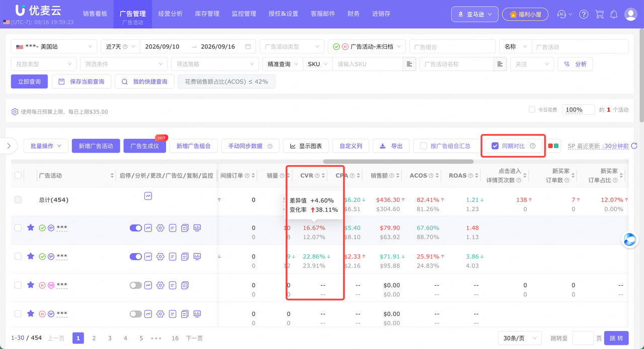The width and height of the screenshot is (644, 349).
Task: Open analysis chart for $79.90 sales campaign
Action: click(x=148, y=228)
